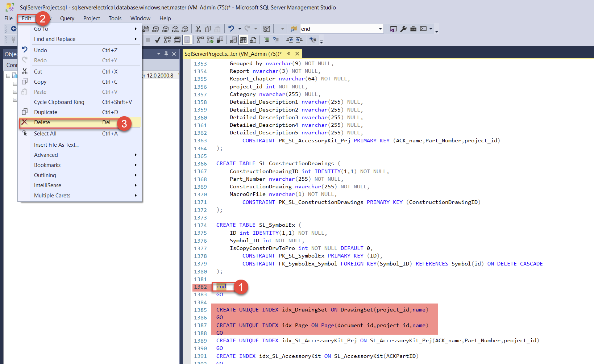This screenshot has height=364, width=594.
Task: Open the Properties window via wrench icon
Action: click(403, 29)
